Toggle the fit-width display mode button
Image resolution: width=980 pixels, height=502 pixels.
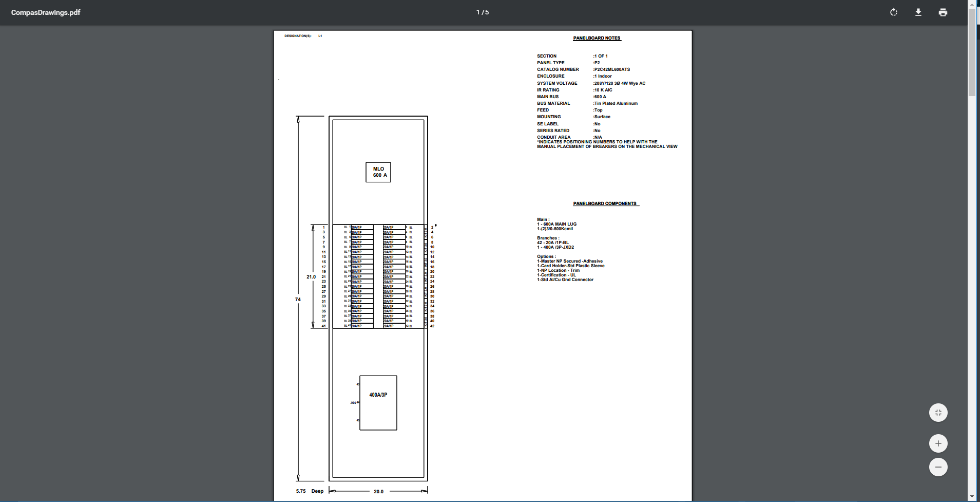(937, 412)
